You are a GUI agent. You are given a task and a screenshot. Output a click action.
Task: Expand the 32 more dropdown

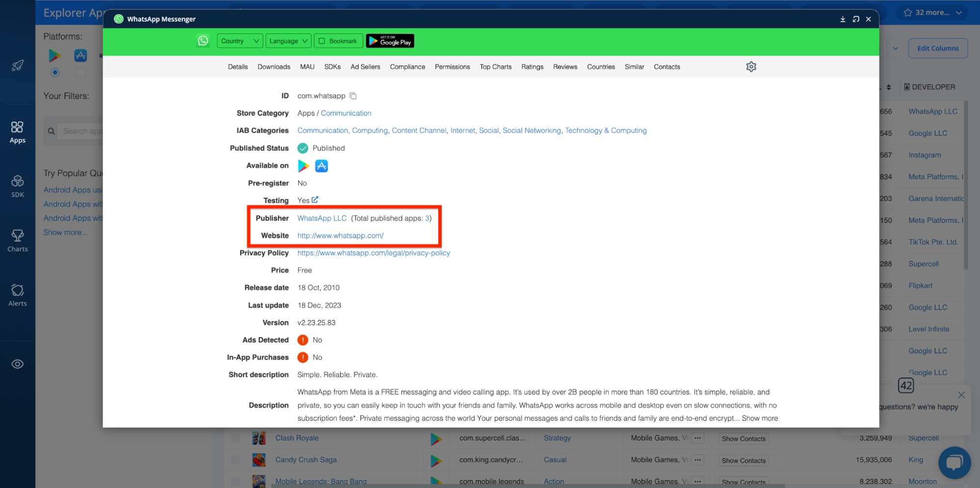pyautogui.click(x=932, y=13)
